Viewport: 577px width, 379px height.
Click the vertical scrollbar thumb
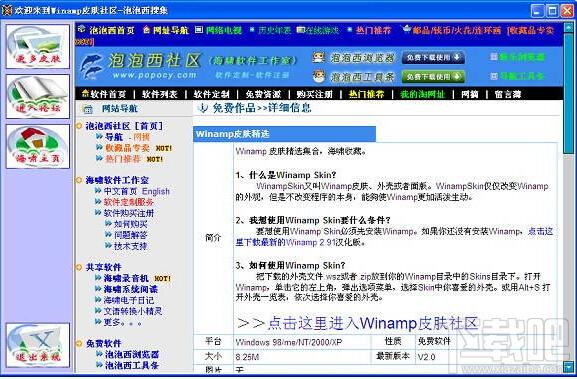pos(569,93)
